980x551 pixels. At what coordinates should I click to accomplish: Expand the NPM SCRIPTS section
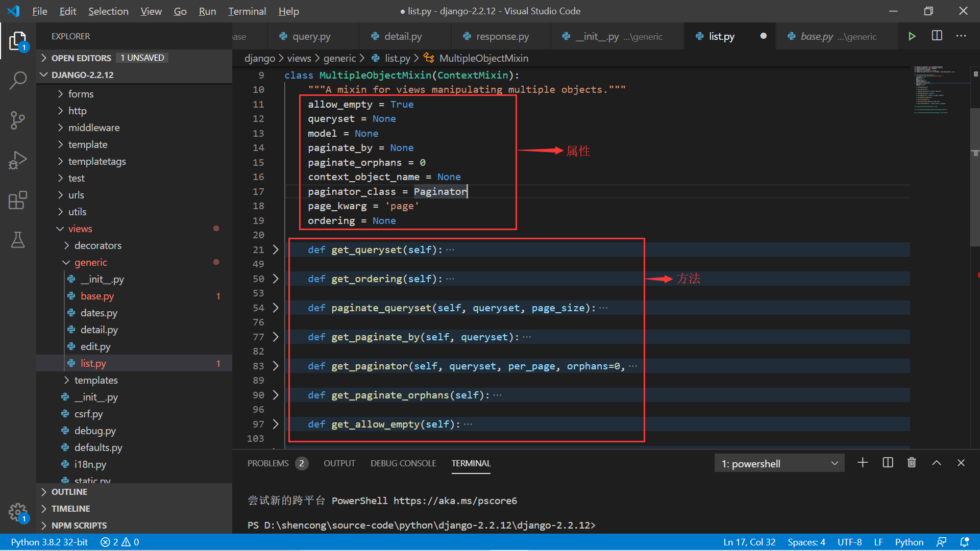[134, 525]
